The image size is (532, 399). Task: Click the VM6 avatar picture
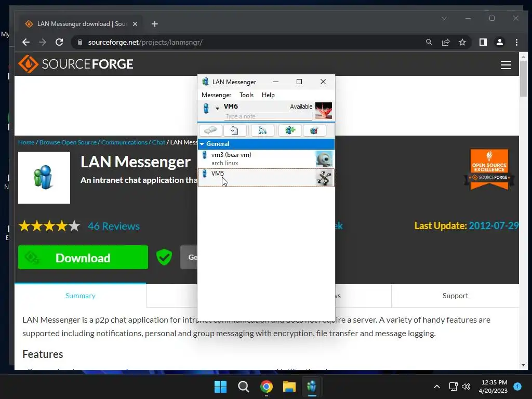[324, 111]
